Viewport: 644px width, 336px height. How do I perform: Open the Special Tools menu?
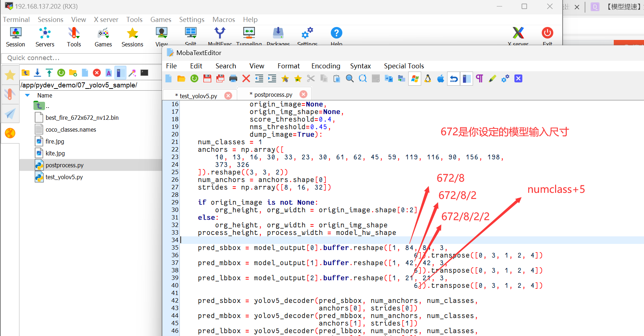[x=404, y=66]
